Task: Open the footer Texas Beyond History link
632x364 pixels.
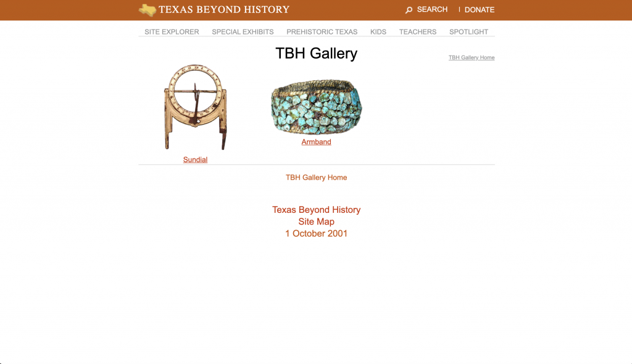Action: pos(317,210)
